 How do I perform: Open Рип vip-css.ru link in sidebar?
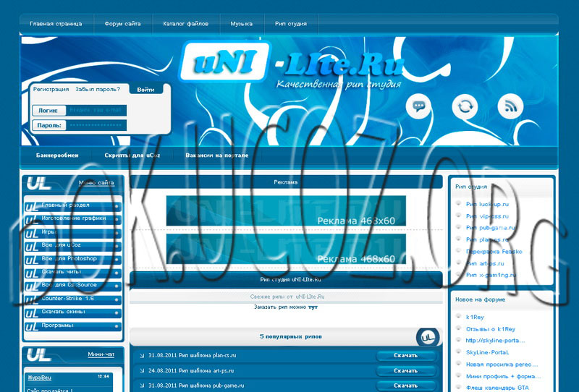pyautogui.click(x=487, y=216)
